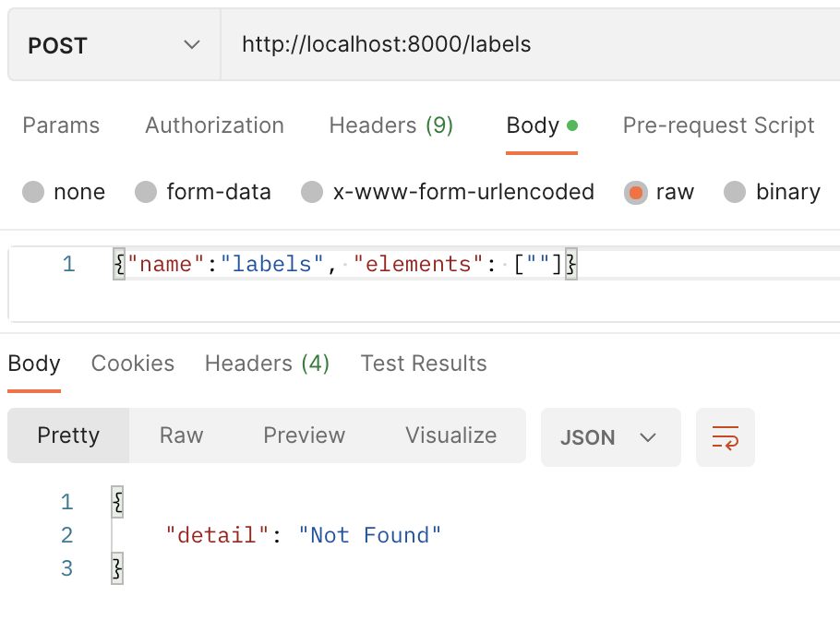Check the Test Results tab

[423, 364]
